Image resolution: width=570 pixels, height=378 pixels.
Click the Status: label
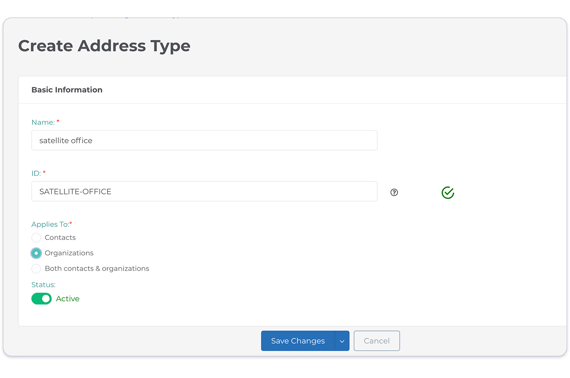tap(43, 285)
